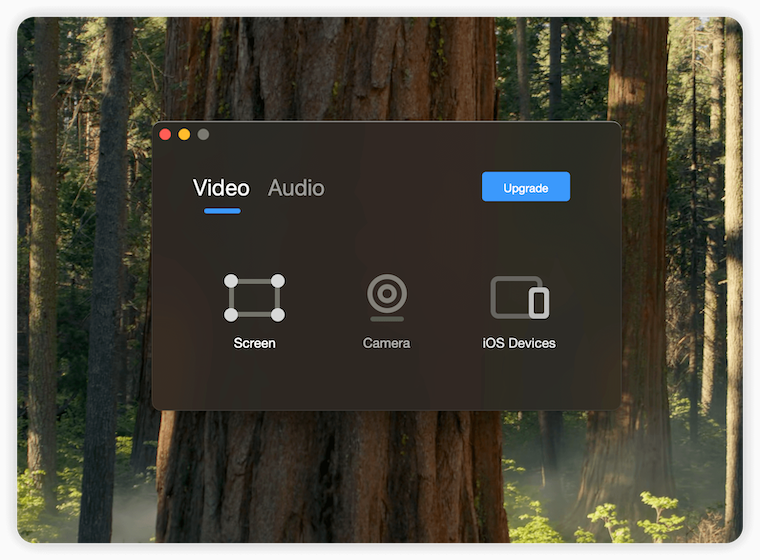
Task: Select the Screen recording icon
Action: [x=254, y=298]
